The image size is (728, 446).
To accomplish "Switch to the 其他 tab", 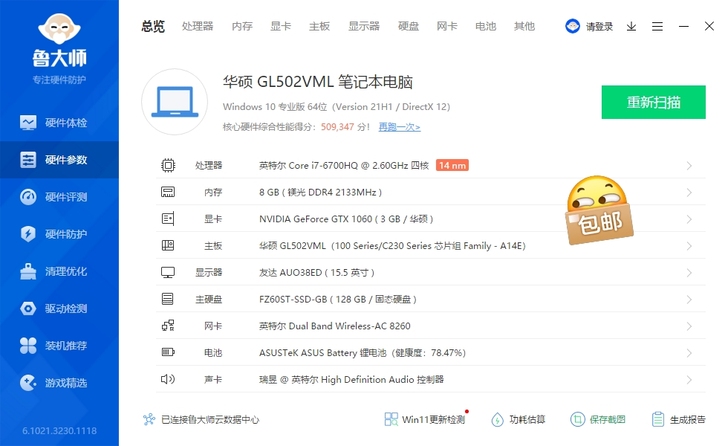I will pyautogui.click(x=525, y=26).
